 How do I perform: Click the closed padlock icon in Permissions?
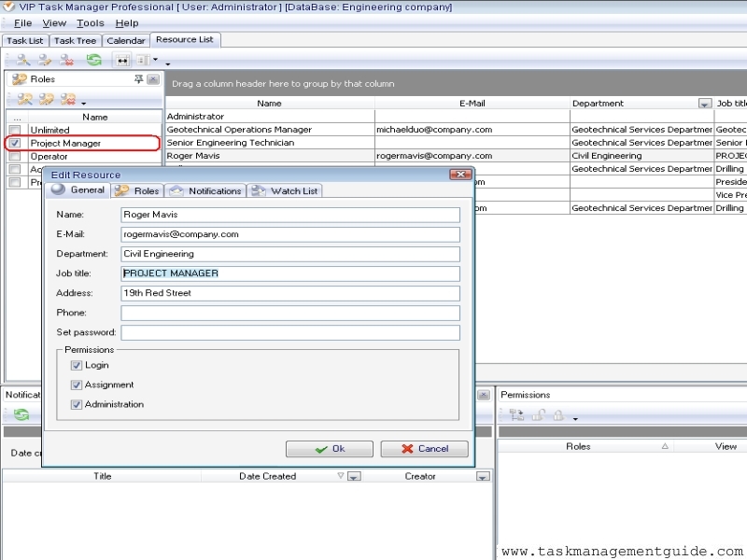[558, 415]
